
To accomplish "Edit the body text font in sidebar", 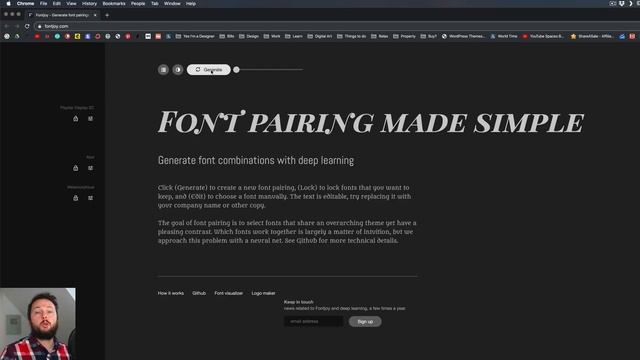I will tap(91, 198).
